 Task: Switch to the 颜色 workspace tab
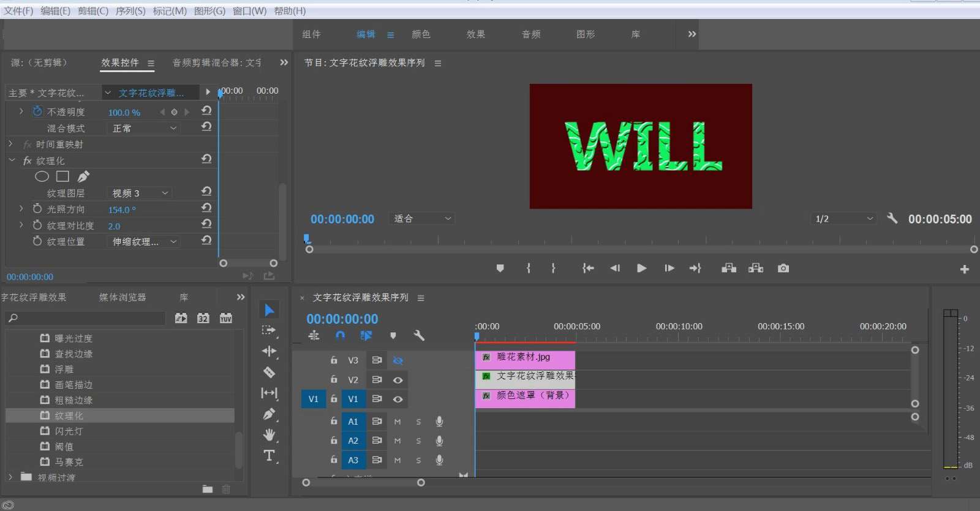(421, 34)
